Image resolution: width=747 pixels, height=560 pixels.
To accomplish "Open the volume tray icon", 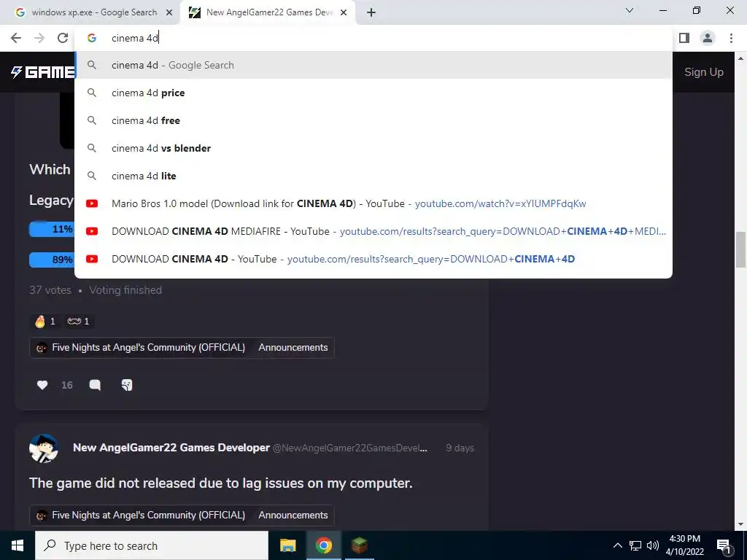I will pyautogui.click(x=653, y=545).
